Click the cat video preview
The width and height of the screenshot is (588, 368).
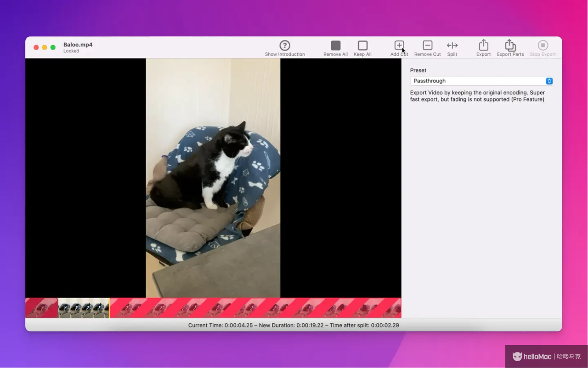click(x=213, y=178)
